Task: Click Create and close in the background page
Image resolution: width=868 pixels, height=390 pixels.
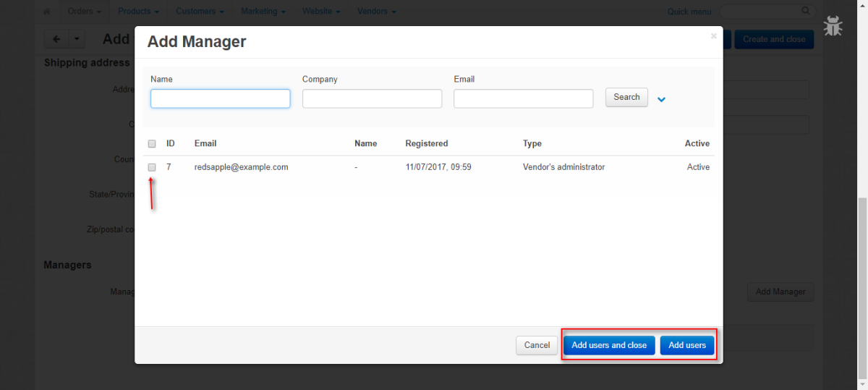Action: tap(774, 39)
